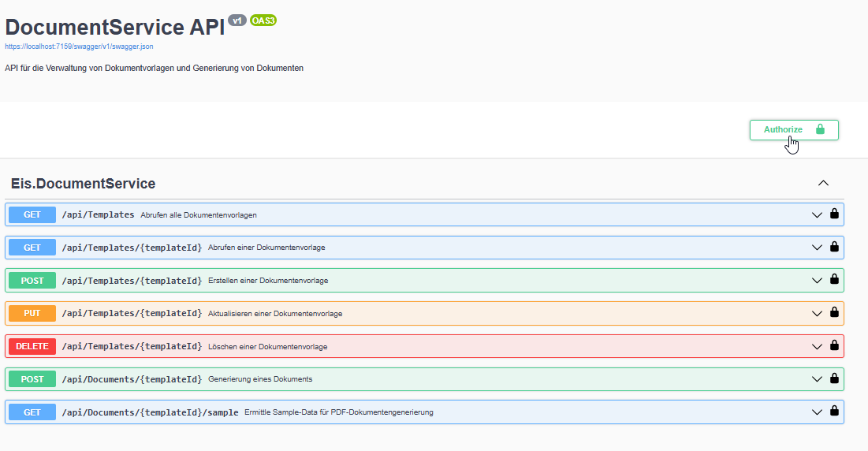Click lock icon for Aktualisieren einer Dokumentenvorlage
This screenshot has width=868, height=451.
[x=834, y=313]
